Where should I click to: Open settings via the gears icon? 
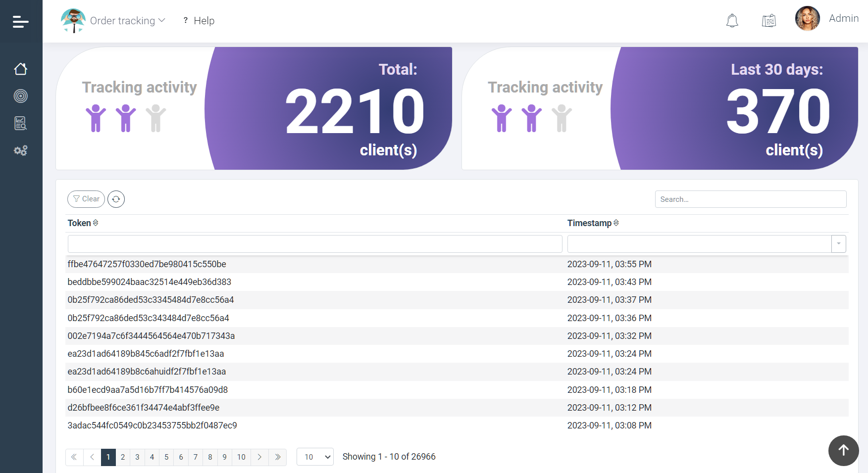(21, 150)
